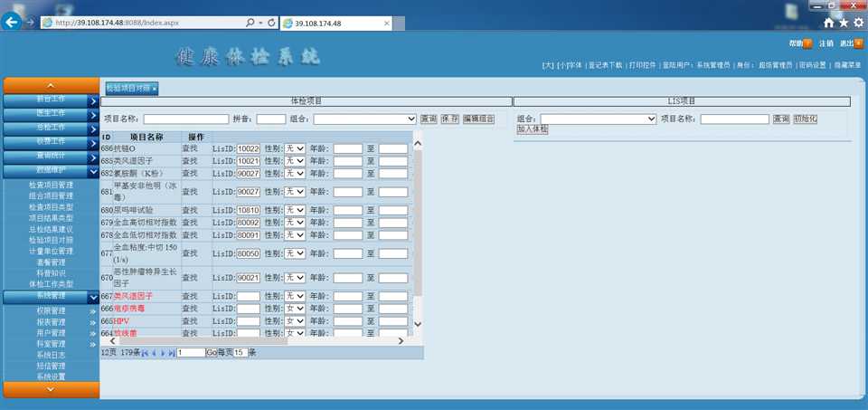Click the 保存 button
Image resolution: width=868 pixels, height=410 pixels.
click(449, 119)
